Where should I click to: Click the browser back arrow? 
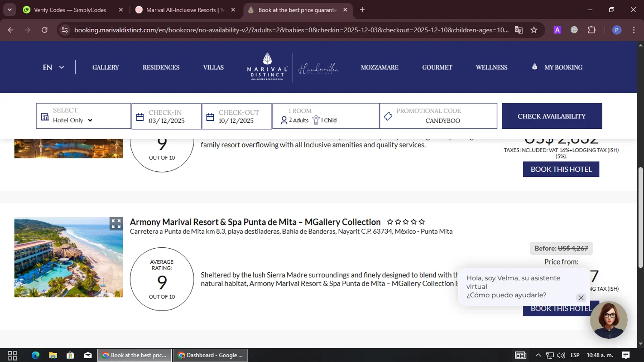coord(11,30)
